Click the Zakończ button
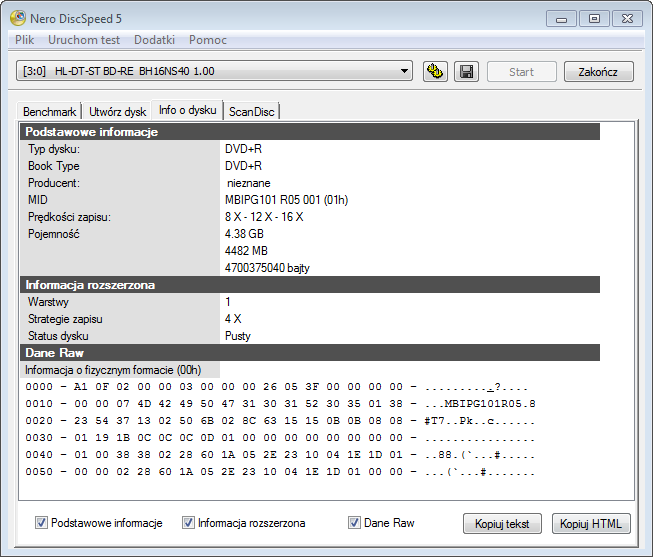653x557 pixels. [x=598, y=72]
